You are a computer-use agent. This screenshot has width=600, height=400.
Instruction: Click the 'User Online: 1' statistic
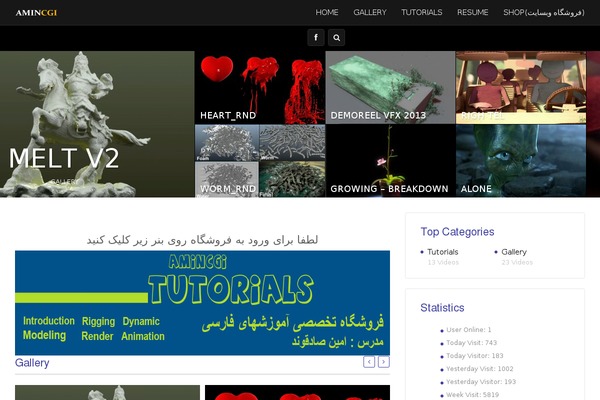coord(468,330)
